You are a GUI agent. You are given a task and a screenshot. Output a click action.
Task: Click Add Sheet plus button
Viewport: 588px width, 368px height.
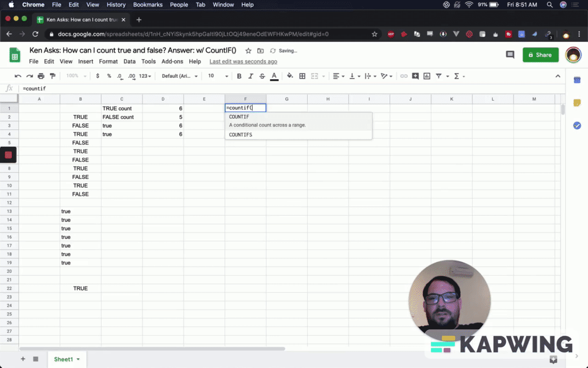click(23, 359)
